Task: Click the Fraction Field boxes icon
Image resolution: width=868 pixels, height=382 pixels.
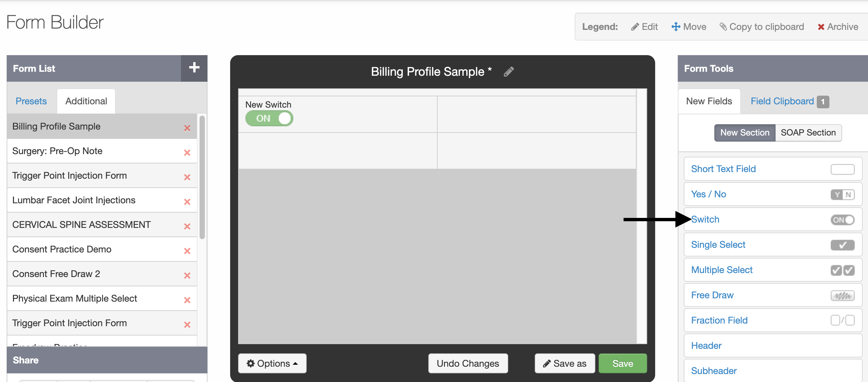Action: [842, 320]
